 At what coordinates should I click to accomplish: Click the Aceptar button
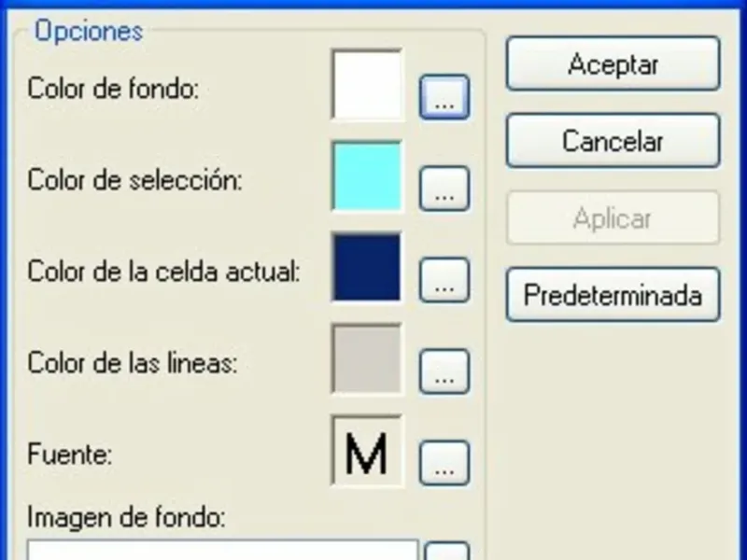pyautogui.click(x=613, y=64)
